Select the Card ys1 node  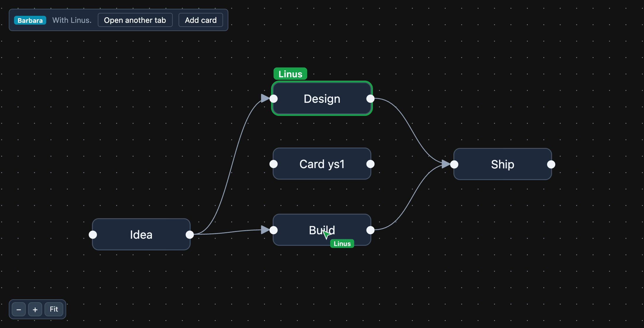(x=322, y=164)
